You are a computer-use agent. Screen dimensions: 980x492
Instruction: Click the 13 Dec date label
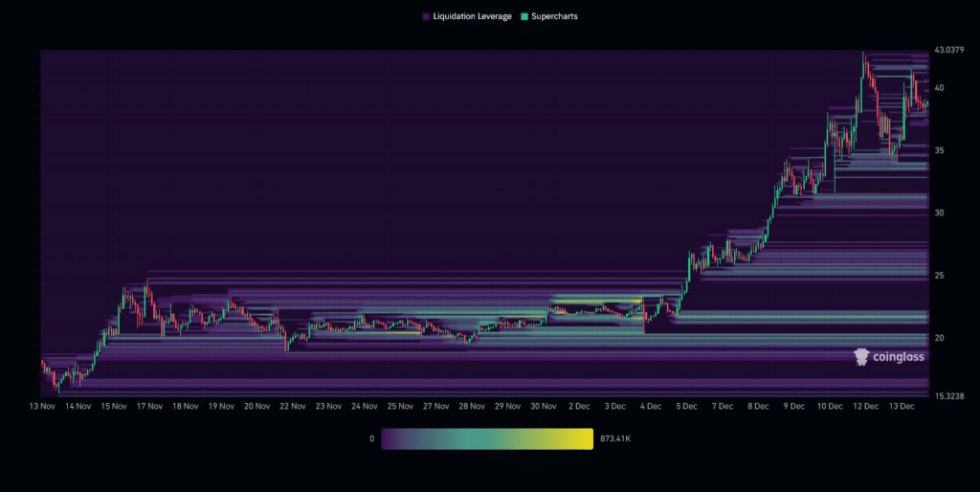pos(902,407)
